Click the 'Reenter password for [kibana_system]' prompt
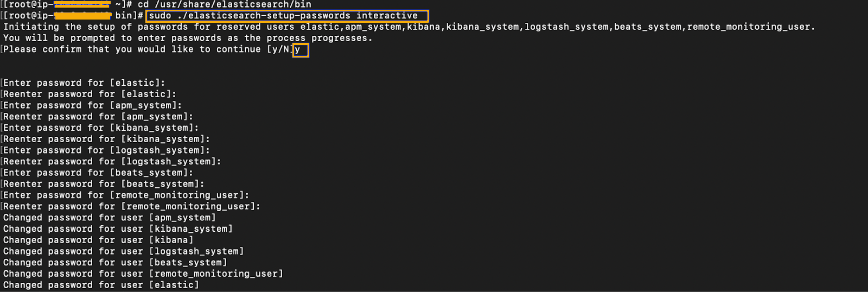This screenshot has width=868, height=292. pos(106,139)
